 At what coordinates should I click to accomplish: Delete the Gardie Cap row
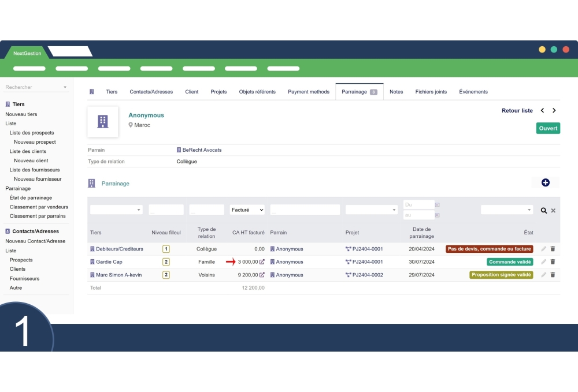click(x=553, y=262)
